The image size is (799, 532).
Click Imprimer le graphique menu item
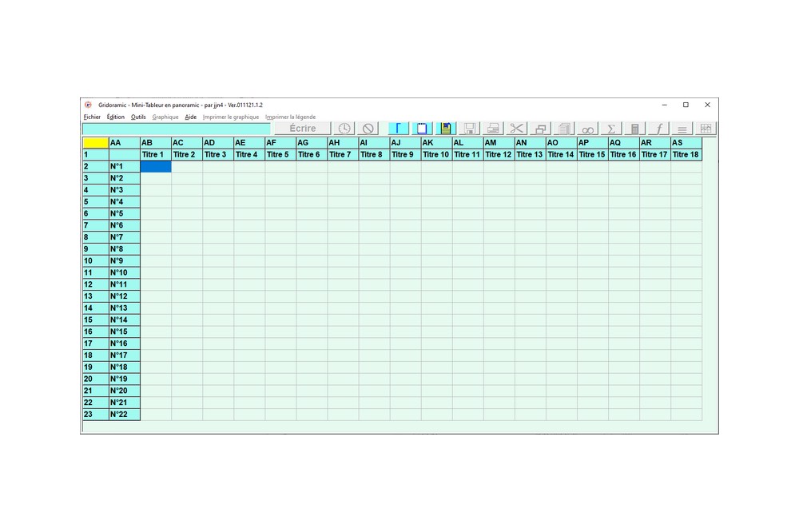coord(231,117)
